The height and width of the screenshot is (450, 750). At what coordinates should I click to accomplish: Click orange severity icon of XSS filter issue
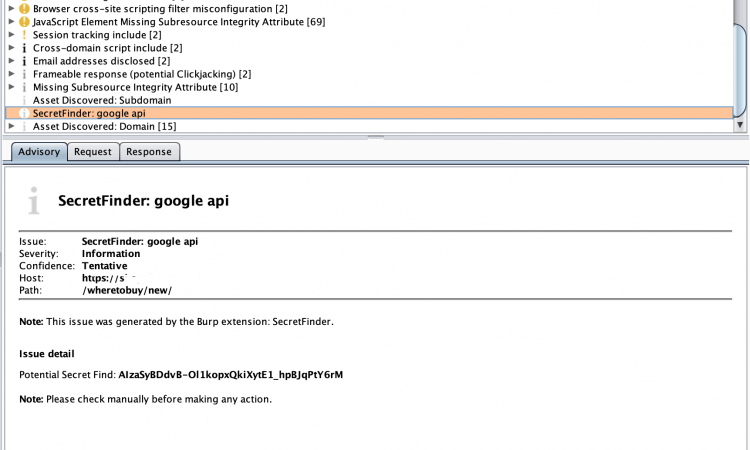coord(24,9)
